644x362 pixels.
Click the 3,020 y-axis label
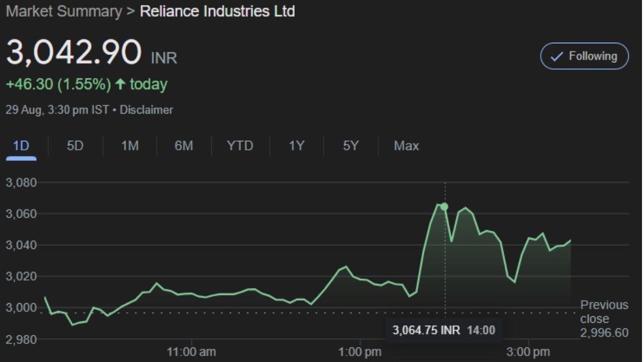tap(22, 276)
